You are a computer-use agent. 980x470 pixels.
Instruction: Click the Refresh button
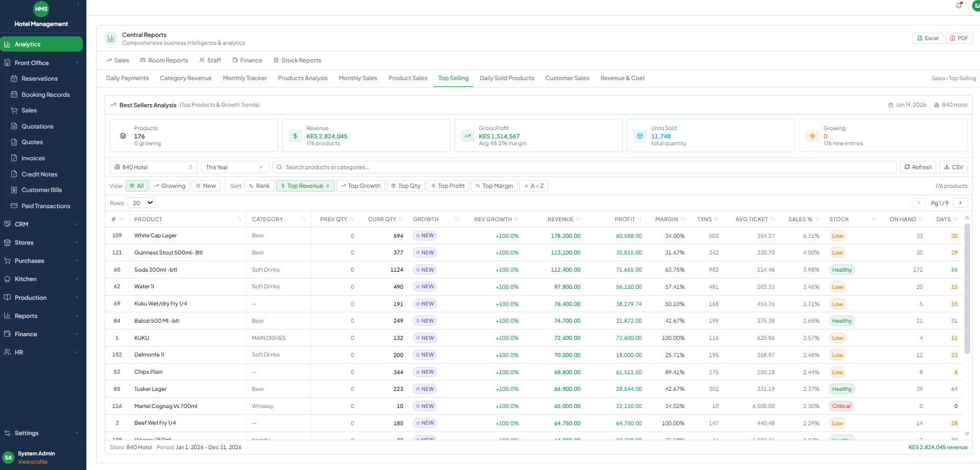(918, 167)
